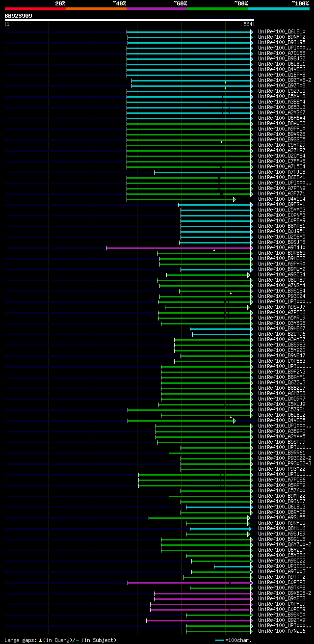Click the purple ~60% identity legend segment
The height and width of the screenshot is (644, 314).
(x=157, y=9)
